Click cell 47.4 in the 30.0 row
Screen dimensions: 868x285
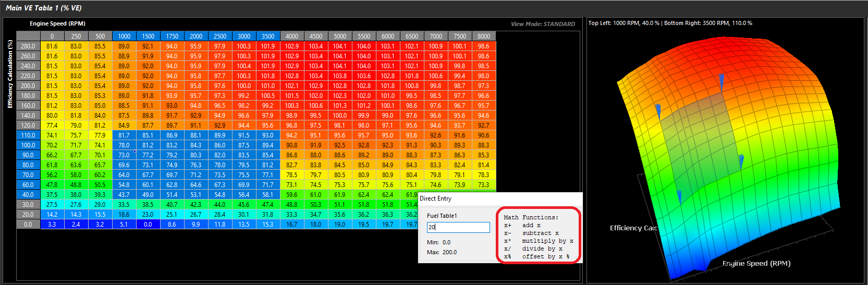point(268,204)
